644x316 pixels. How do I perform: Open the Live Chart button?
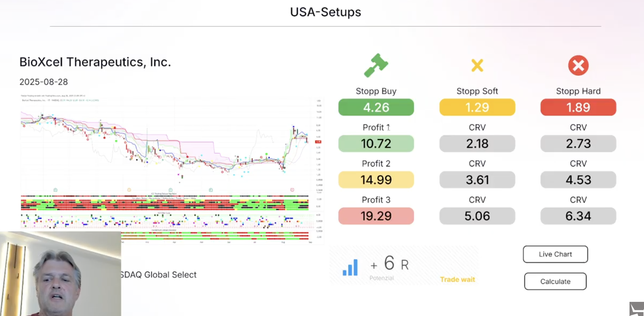(x=555, y=254)
